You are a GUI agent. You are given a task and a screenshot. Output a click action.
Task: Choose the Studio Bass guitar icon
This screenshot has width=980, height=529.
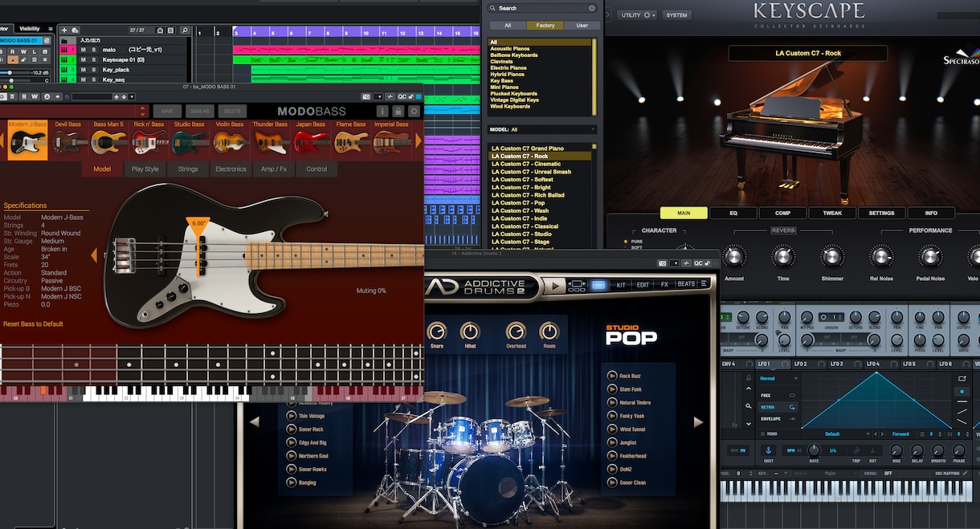(x=189, y=143)
